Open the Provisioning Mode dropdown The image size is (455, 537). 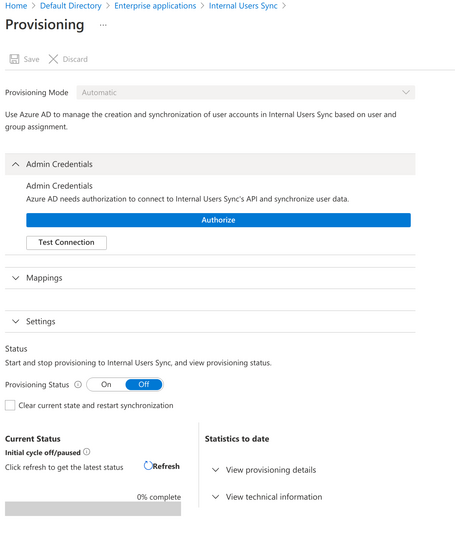(245, 92)
